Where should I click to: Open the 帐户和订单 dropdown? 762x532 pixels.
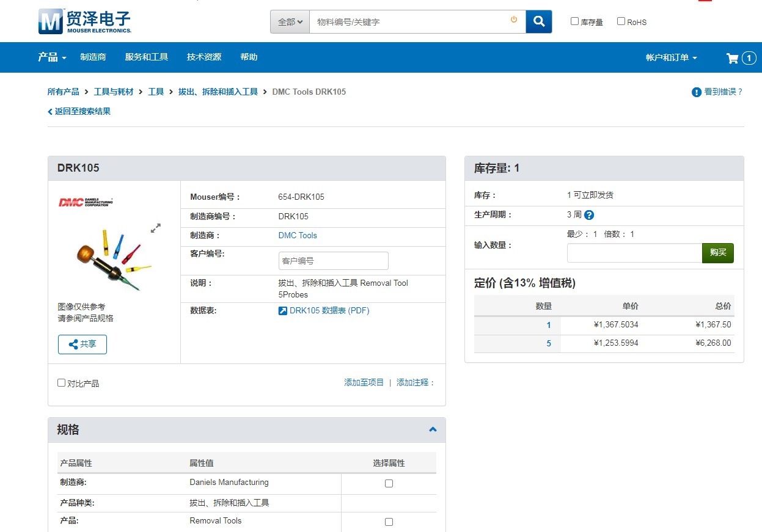pos(671,57)
